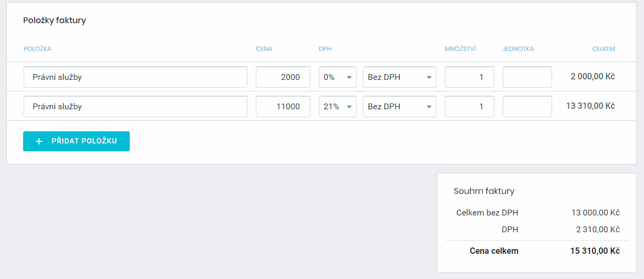
Task: Open the 21% DPH rate dropdown
Action: (x=338, y=107)
